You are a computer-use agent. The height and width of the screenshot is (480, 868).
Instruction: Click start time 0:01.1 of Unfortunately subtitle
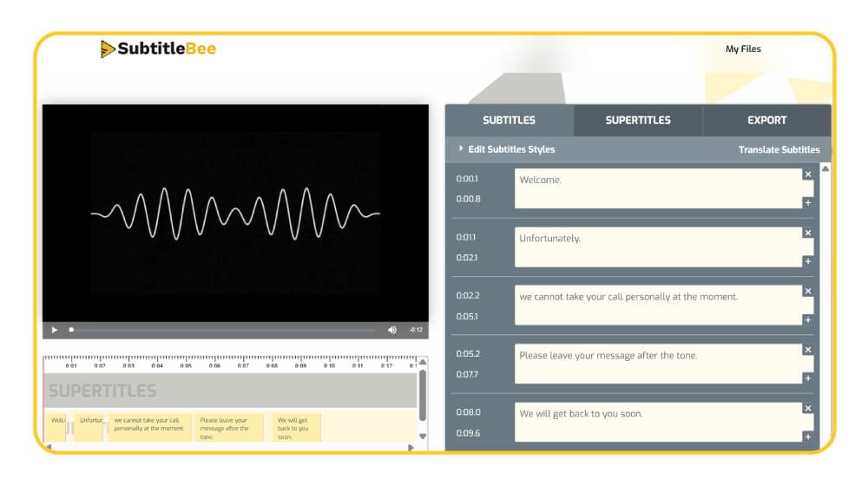[x=466, y=237]
